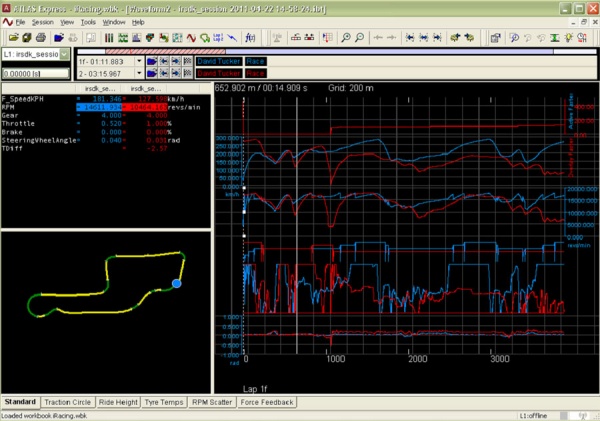Click the time offset input field
Viewport: 600px width, 421px height.
tap(34, 71)
